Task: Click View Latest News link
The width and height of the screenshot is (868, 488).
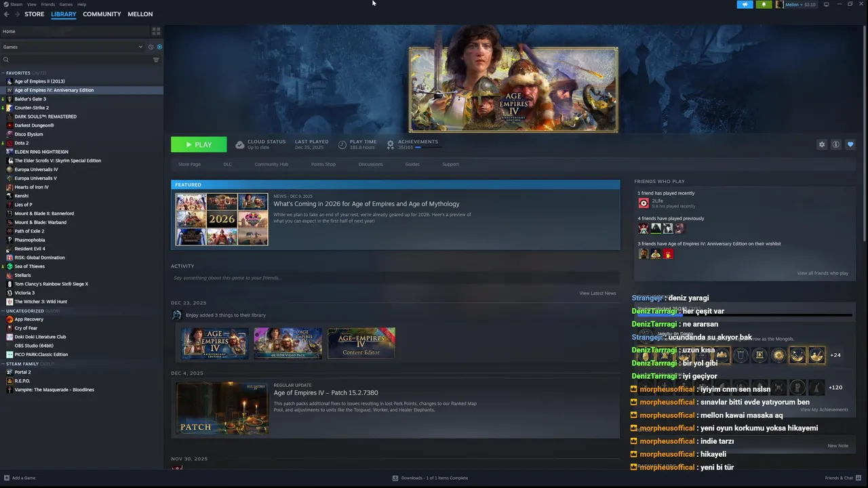Action: click(597, 293)
